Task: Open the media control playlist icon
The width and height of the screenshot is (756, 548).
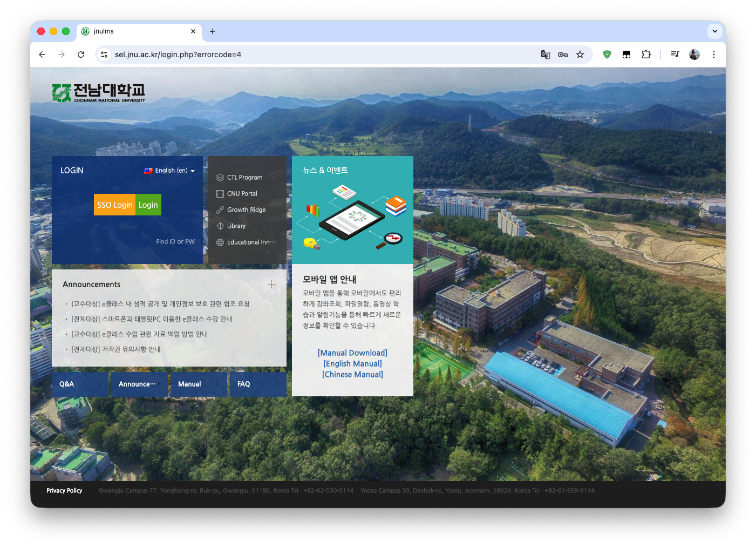Action: point(675,55)
